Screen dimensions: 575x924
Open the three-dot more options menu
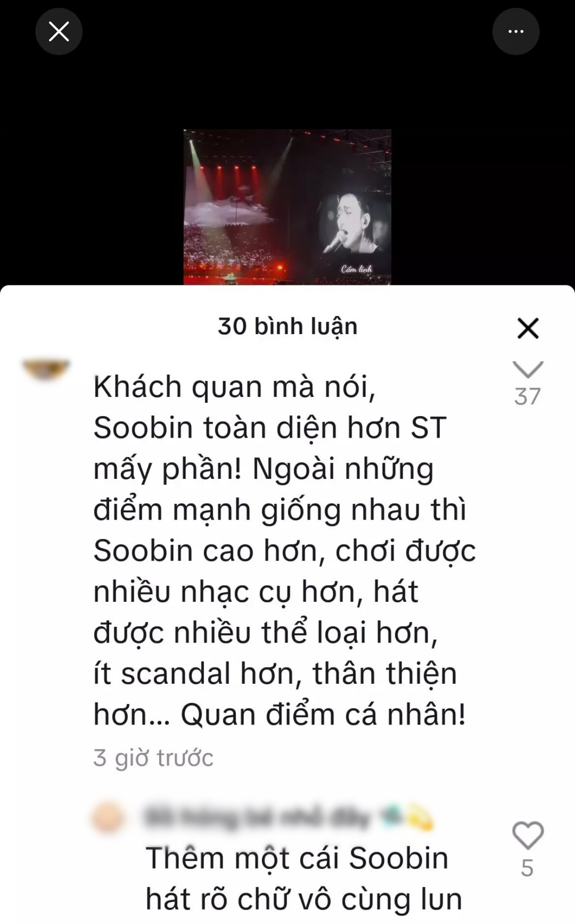(x=516, y=32)
